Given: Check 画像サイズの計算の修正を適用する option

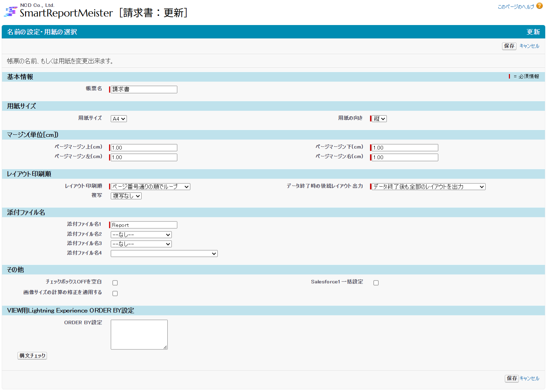Looking at the screenshot, I should click(x=115, y=294).
